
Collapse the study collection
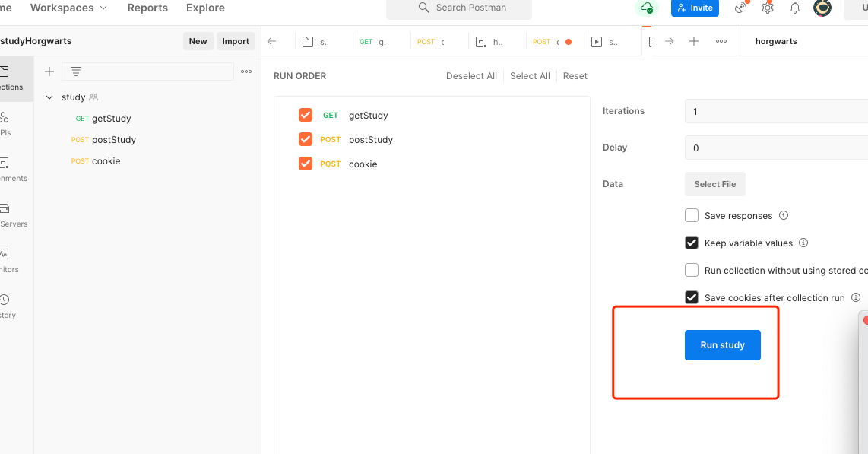(49, 97)
